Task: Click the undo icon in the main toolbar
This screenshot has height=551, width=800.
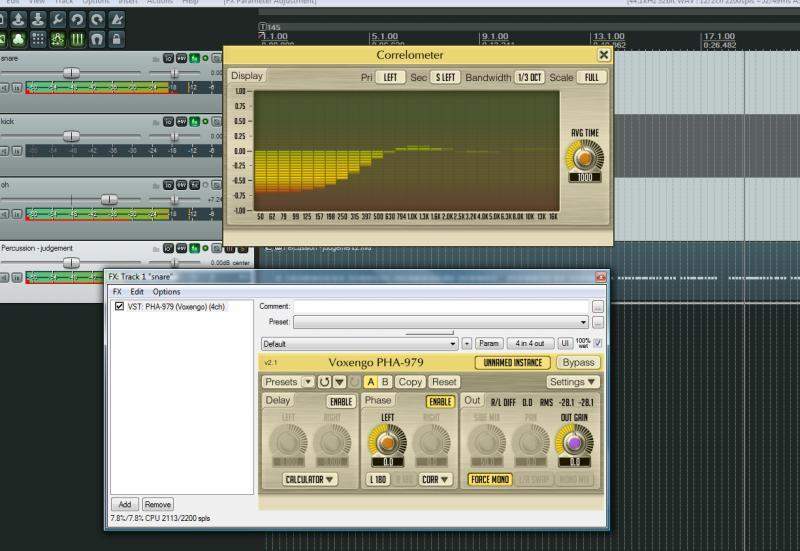Action: 78,19
